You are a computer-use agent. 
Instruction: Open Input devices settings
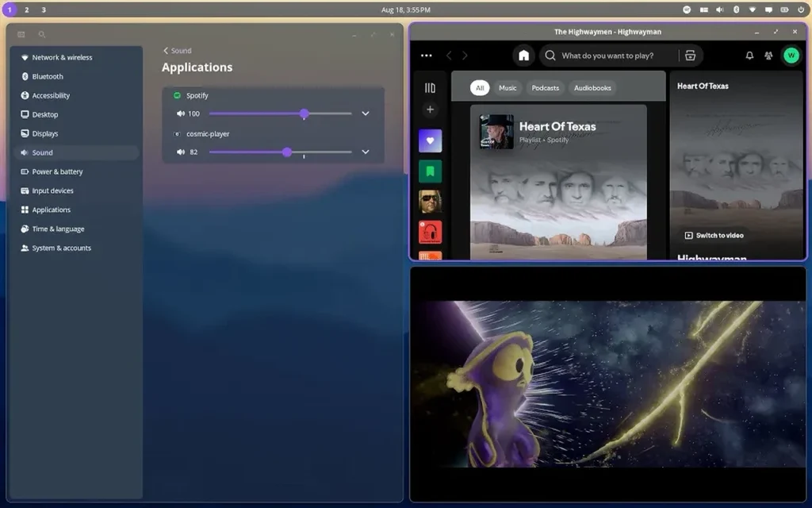[77, 190]
